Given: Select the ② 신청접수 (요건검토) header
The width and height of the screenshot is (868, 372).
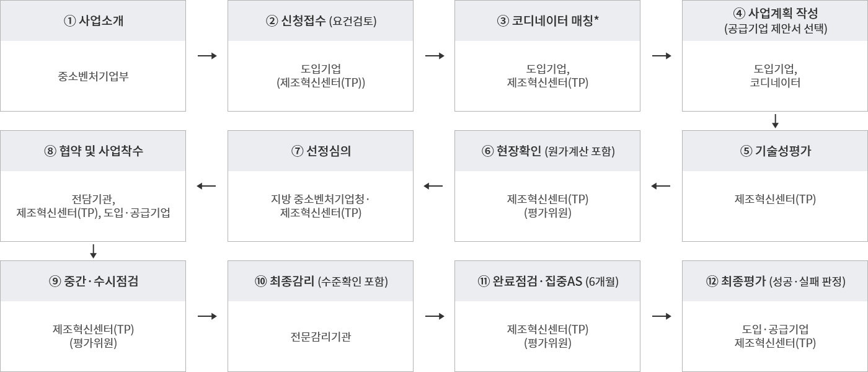Looking at the screenshot, I should (x=321, y=20).
